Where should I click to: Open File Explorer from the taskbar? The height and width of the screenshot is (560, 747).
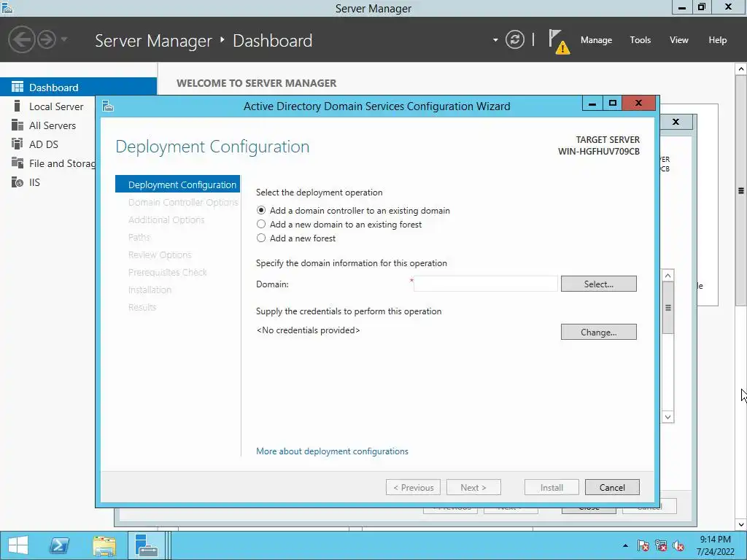point(104,545)
